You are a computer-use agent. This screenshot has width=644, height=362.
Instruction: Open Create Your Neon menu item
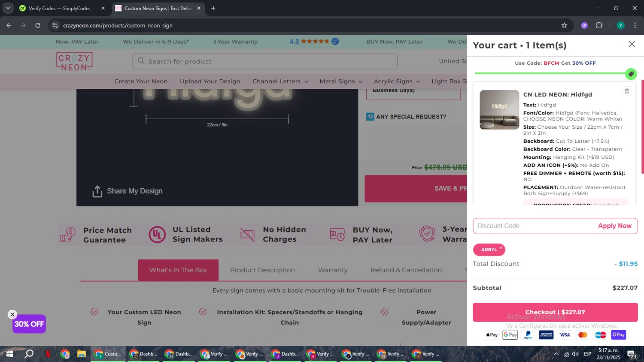point(141,81)
